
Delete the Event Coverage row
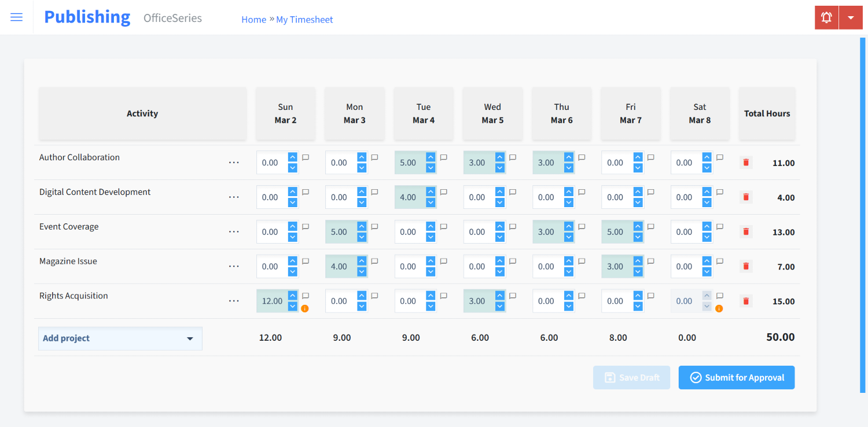745,231
